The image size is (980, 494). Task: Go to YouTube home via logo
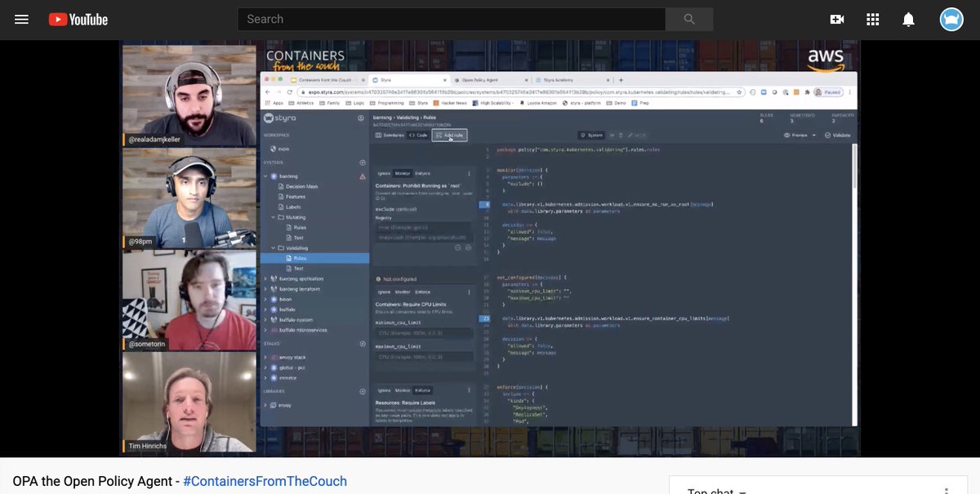tap(78, 20)
